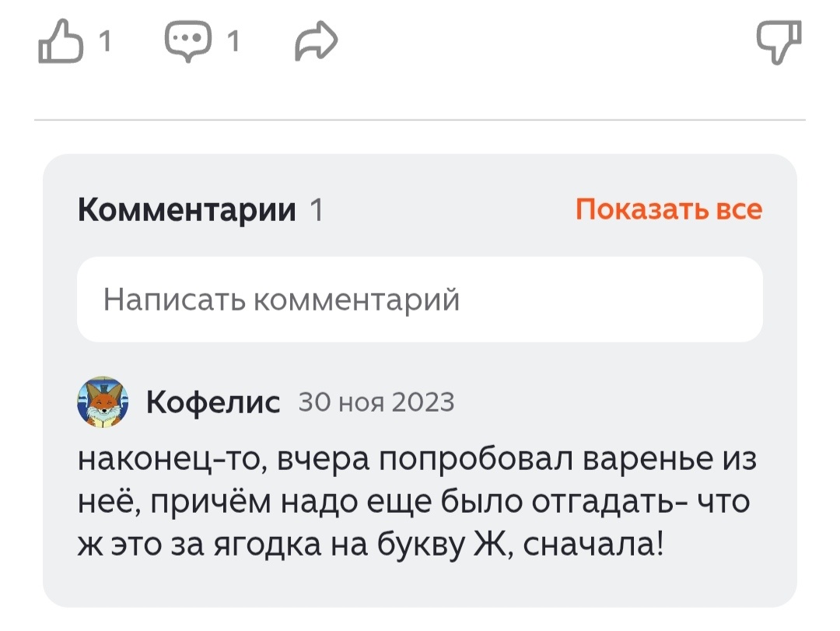
Task: Click the comment date 30 ноя 2023
Action: click(376, 403)
